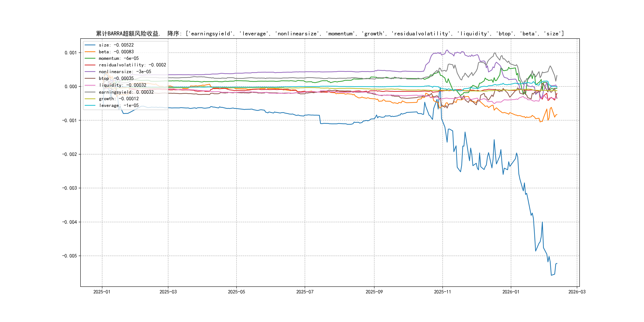Click the legend entry 'earningsyield: 0.00032'

126,92
